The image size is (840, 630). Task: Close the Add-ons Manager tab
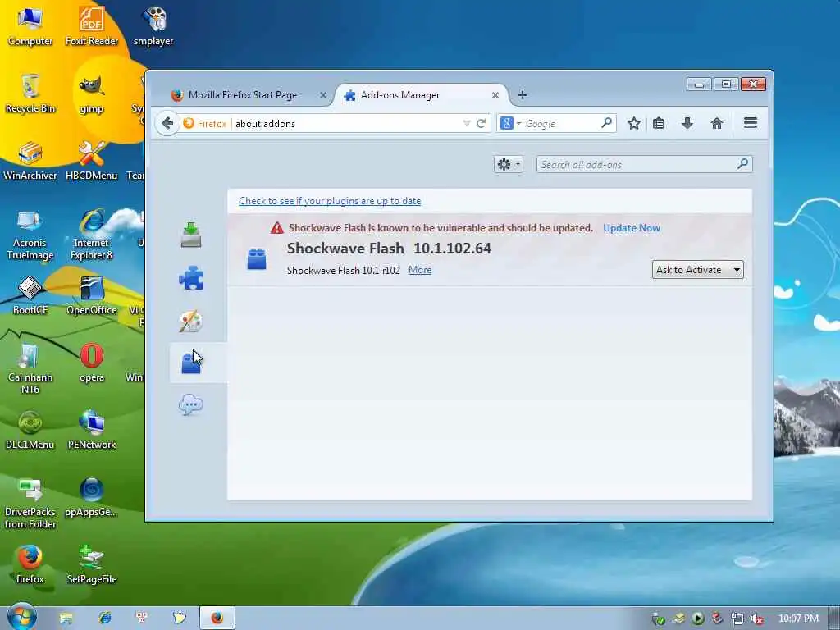(x=495, y=95)
